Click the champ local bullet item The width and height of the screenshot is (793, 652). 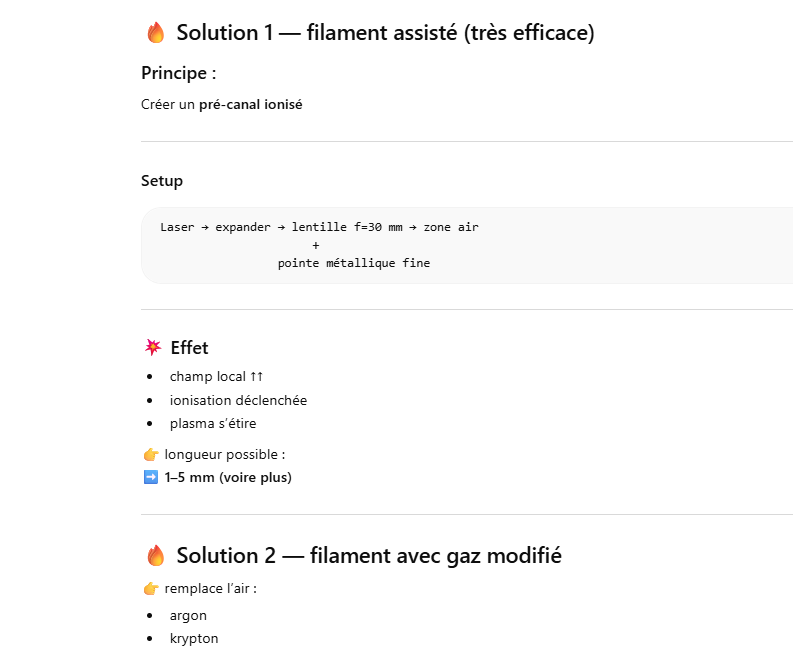(216, 377)
